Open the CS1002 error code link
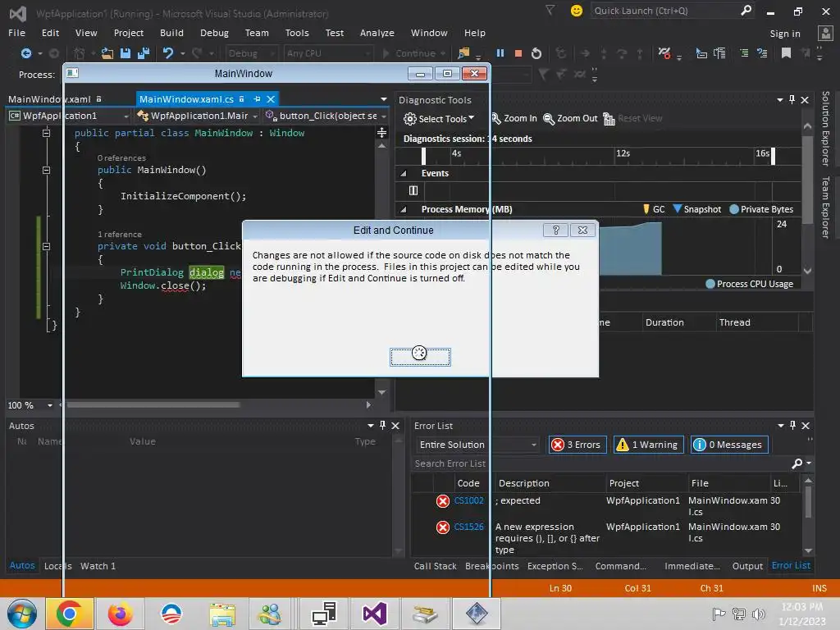This screenshot has width=840, height=630. click(468, 500)
